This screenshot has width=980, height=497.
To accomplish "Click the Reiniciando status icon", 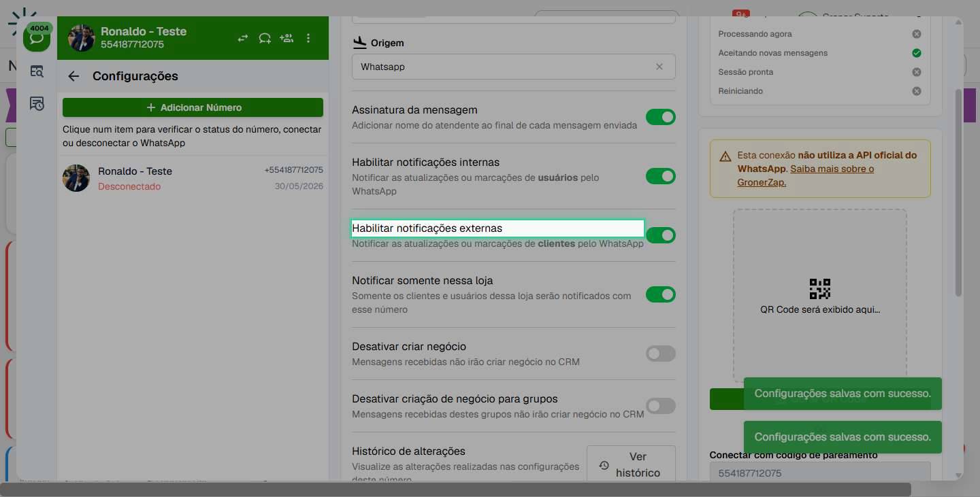I will point(917,91).
